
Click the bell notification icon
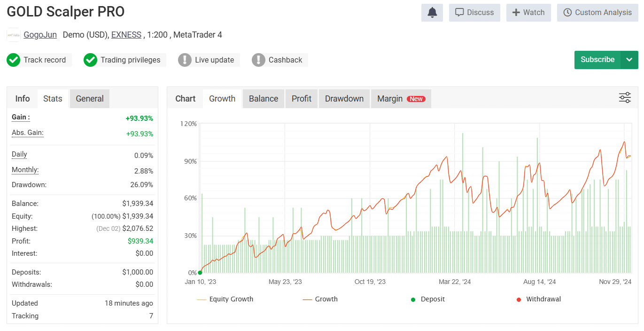pos(432,13)
